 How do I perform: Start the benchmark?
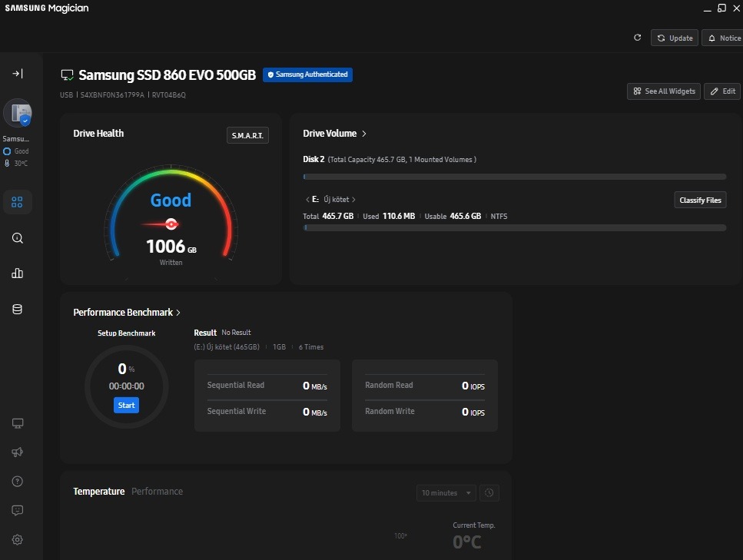[126, 405]
